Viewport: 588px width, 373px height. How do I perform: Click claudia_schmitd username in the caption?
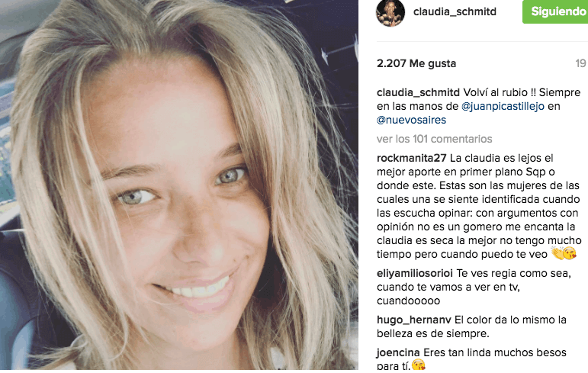[x=418, y=92]
